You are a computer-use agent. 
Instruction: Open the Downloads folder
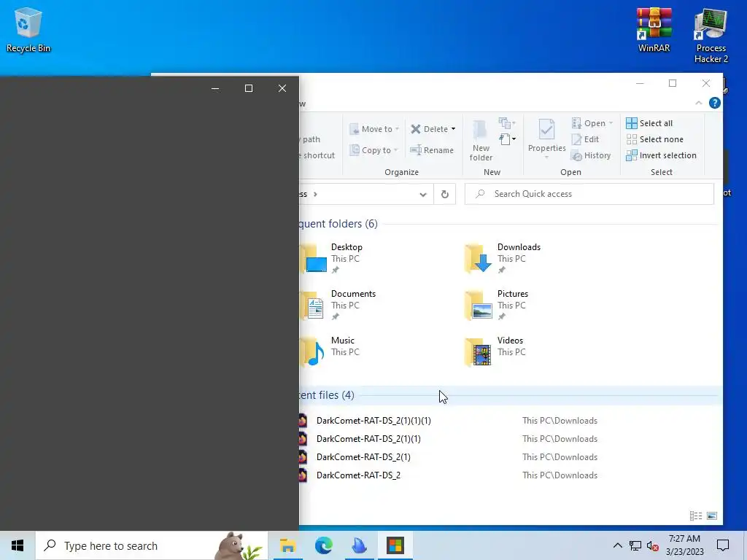click(x=503, y=259)
